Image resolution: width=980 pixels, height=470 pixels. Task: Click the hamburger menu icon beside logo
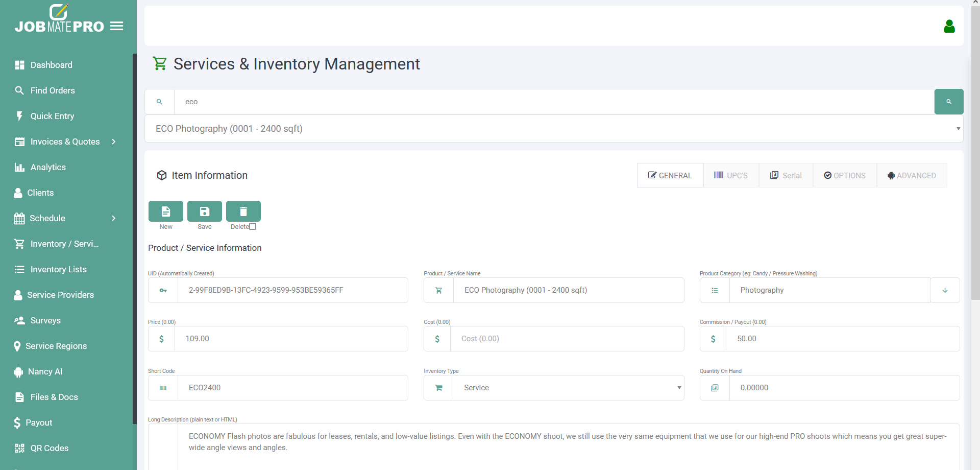[117, 26]
